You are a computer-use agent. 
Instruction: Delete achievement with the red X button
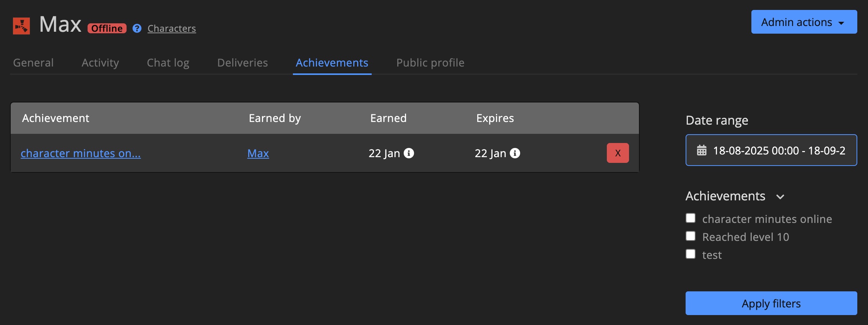click(x=618, y=153)
